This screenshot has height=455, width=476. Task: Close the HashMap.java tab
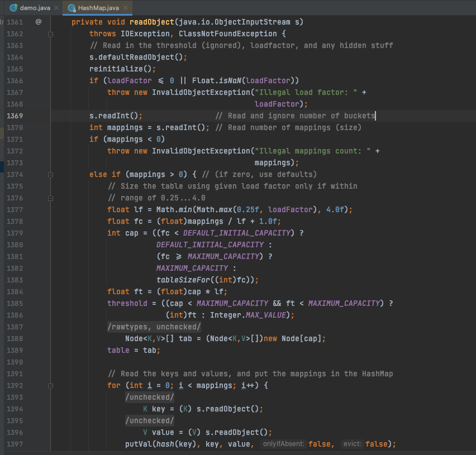(x=126, y=8)
